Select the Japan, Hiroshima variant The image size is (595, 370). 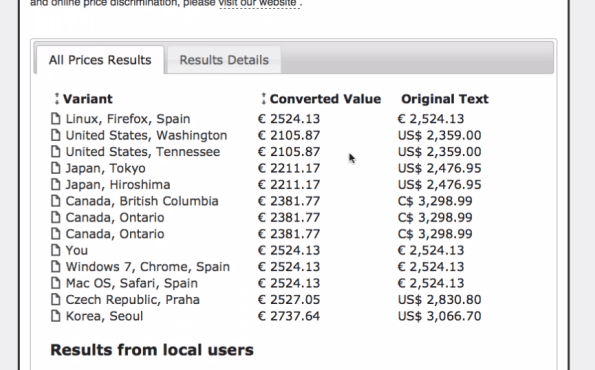(118, 184)
